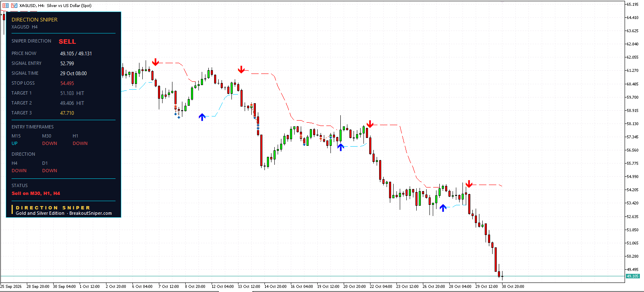This screenshot has height=292, width=644.
Task: Select the Target 1 value 51.103 HIT
Action: 72,93
